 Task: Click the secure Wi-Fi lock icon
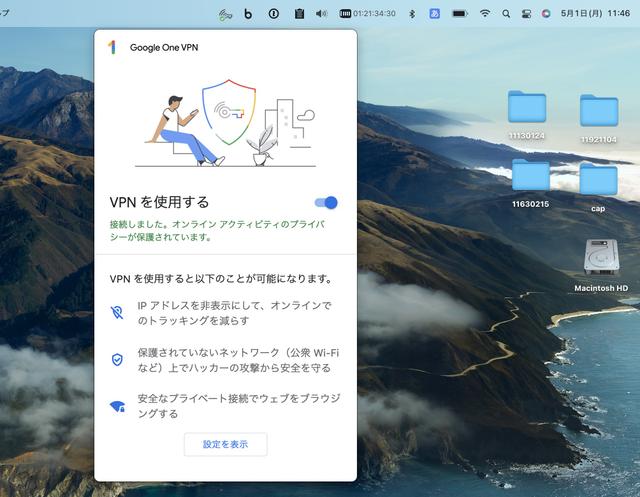(118, 407)
